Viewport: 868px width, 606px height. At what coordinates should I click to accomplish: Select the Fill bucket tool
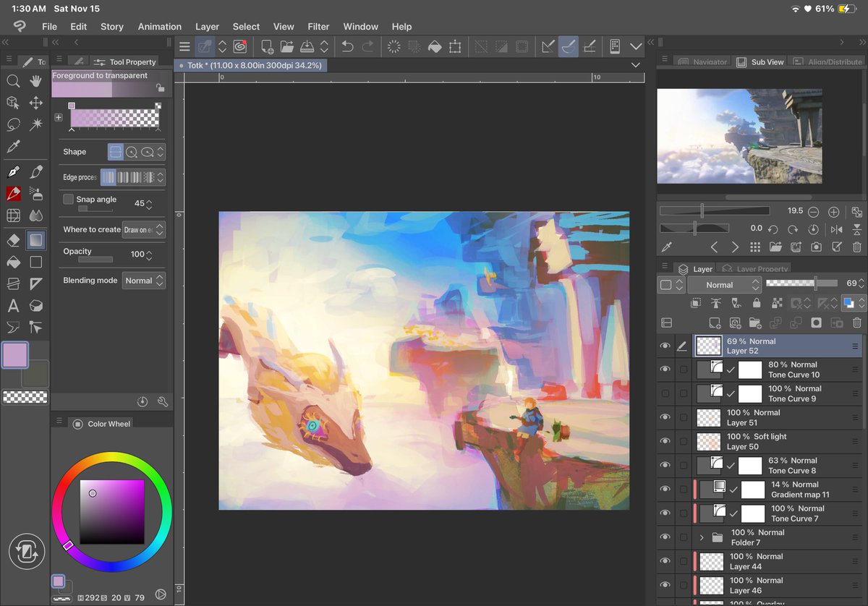pos(13,262)
